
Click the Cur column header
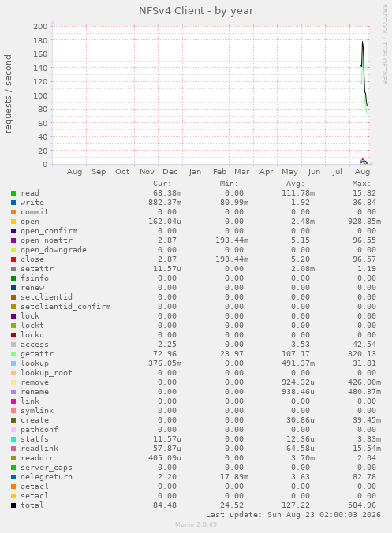tap(162, 184)
